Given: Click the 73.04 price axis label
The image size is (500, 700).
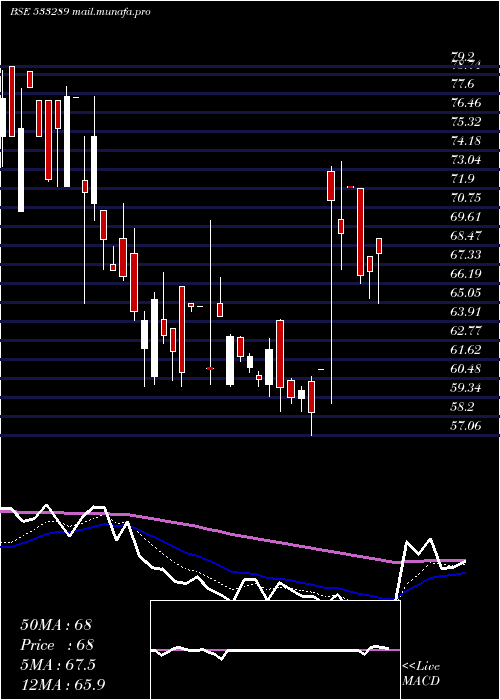Looking at the screenshot, I should [466, 160].
